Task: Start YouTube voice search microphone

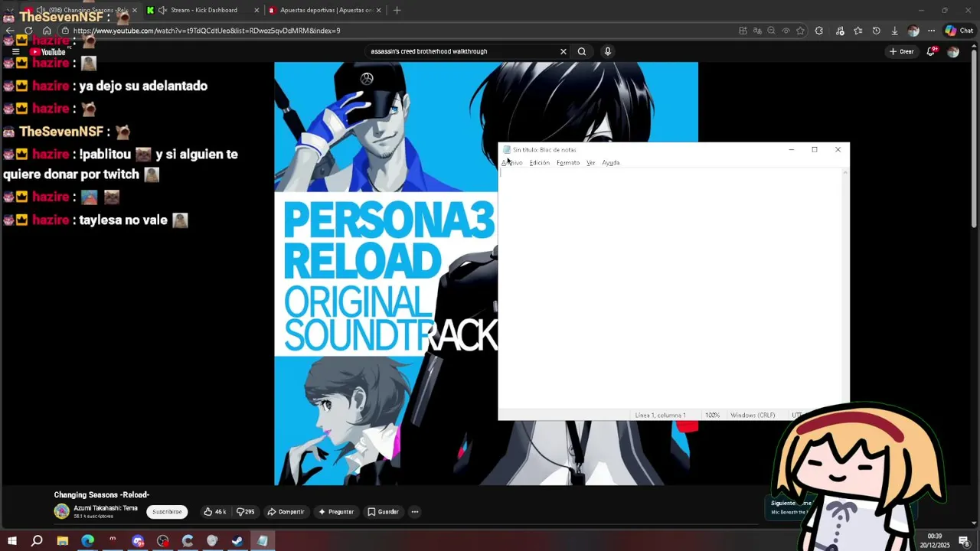Action: pos(608,51)
